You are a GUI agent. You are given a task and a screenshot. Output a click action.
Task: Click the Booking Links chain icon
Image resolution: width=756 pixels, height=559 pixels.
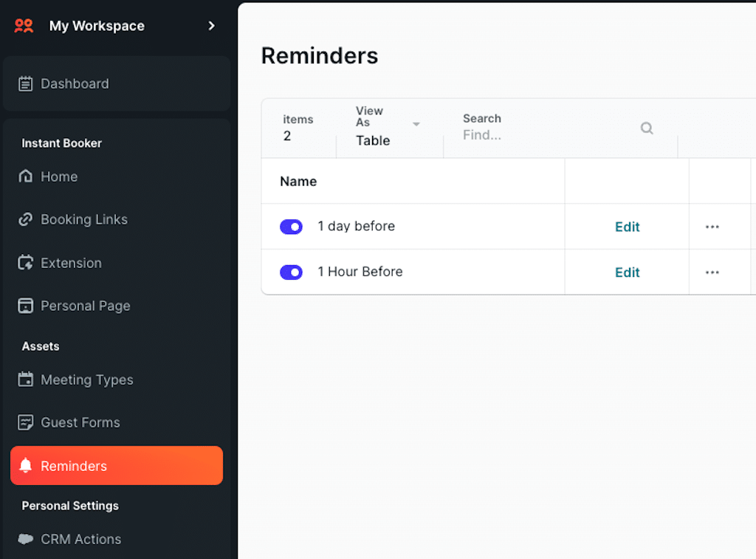[26, 219]
